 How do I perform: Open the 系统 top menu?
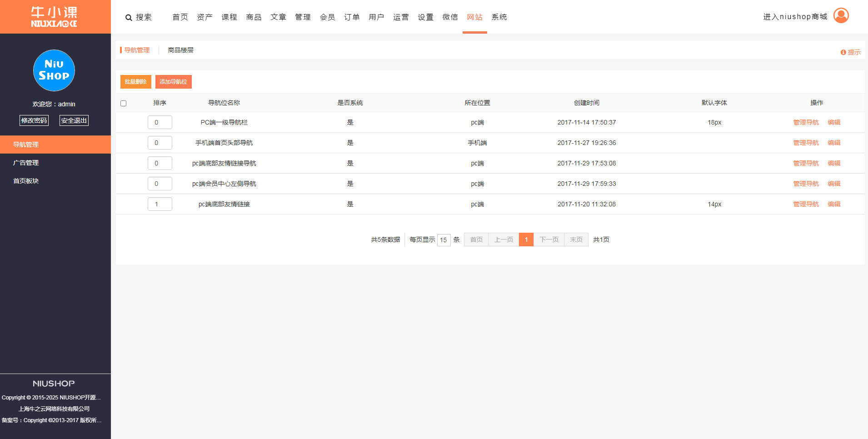coord(499,17)
